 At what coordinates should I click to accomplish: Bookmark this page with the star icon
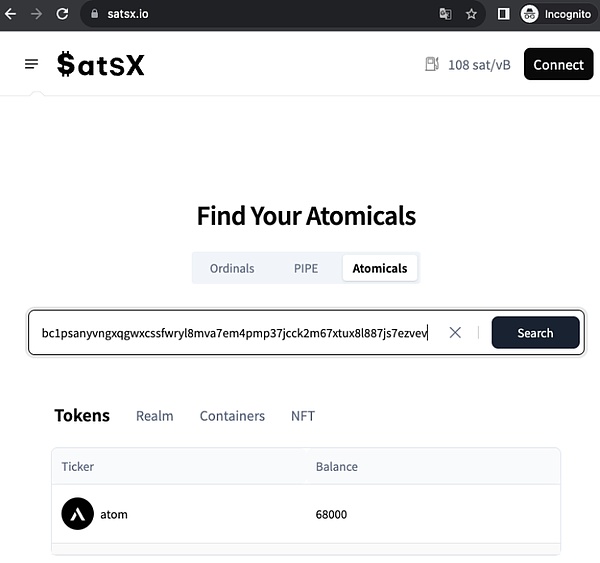[x=471, y=14]
